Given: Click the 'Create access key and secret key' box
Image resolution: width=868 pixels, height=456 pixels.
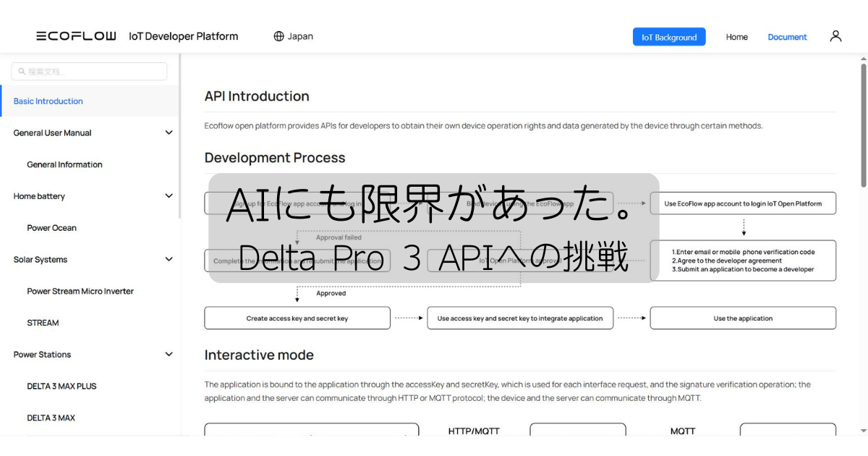Looking at the screenshot, I should 297,318.
